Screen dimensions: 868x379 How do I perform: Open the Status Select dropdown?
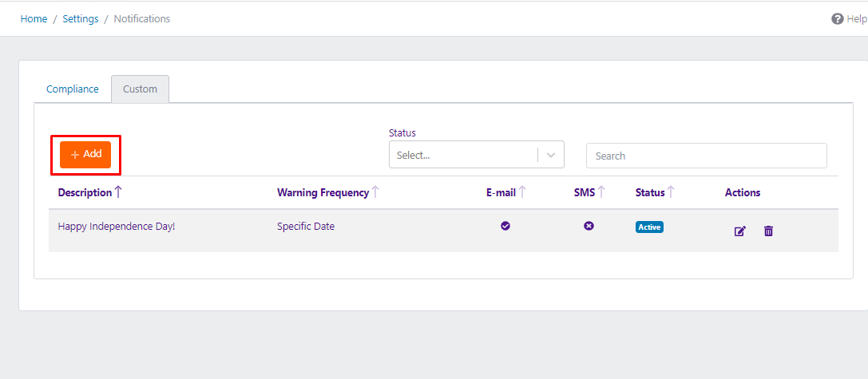tap(463, 156)
